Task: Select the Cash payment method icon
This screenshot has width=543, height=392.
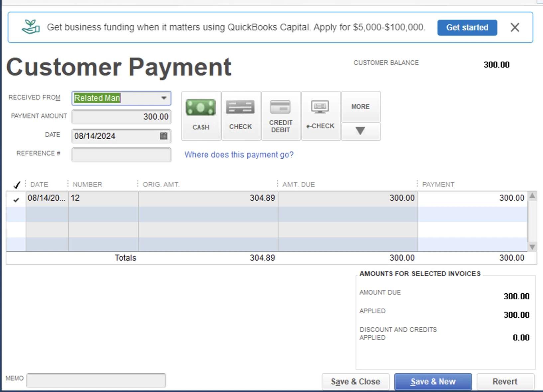Action: [x=201, y=116]
